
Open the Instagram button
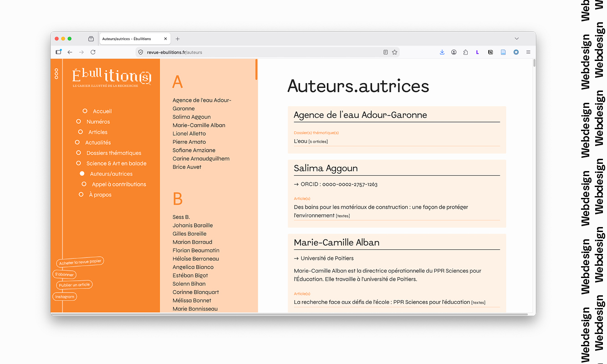pyautogui.click(x=65, y=297)
